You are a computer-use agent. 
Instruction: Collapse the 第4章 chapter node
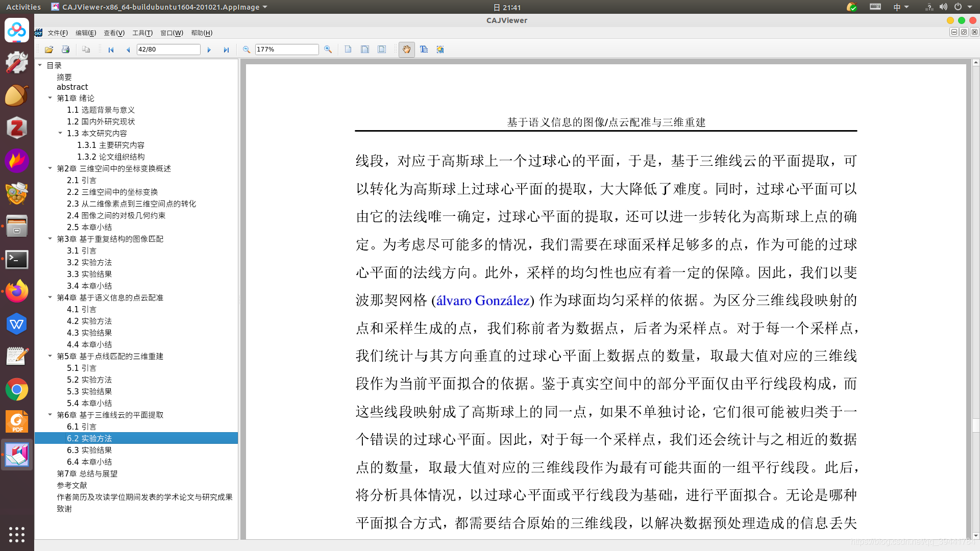point(50,297)
